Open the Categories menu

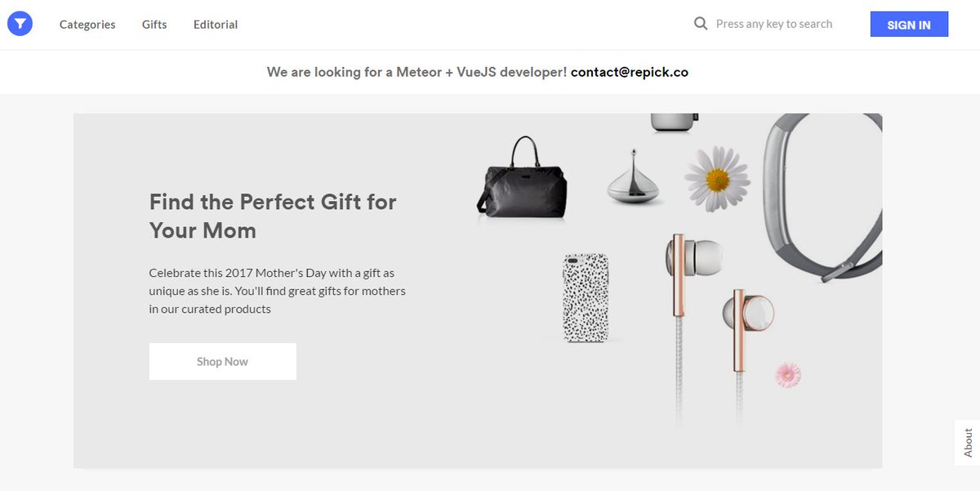(x=87, y=25)
